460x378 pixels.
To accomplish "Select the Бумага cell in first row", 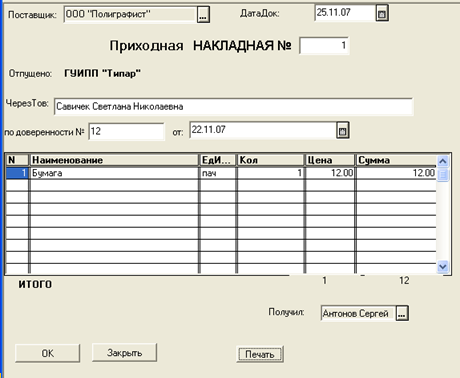I will (x=114, y=173).
